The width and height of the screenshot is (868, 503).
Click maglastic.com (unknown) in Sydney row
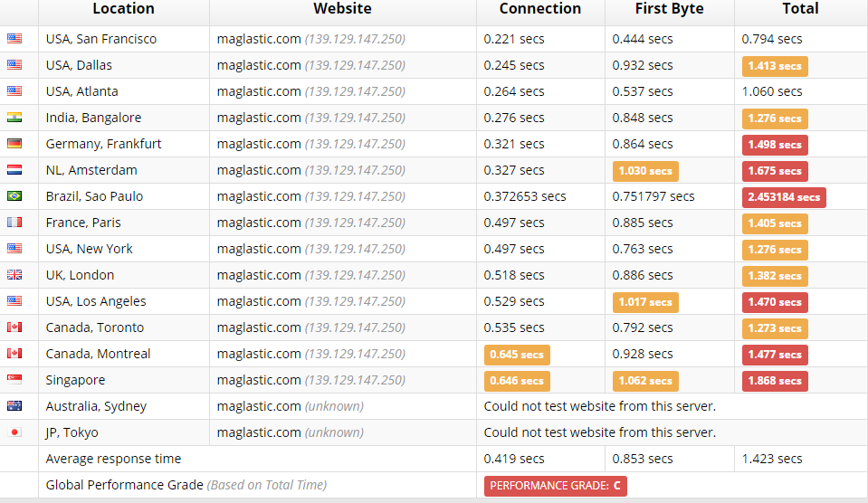pyautogui.click(x=290, y=406)
